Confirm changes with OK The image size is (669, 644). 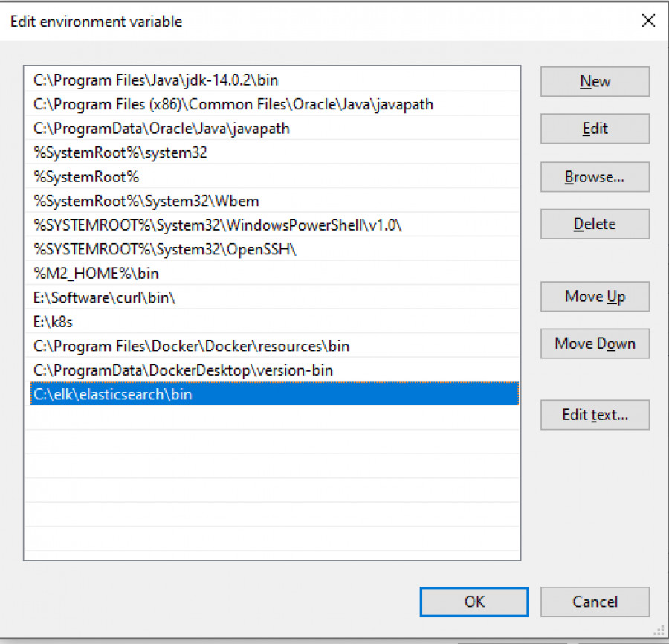pos(474,602)
